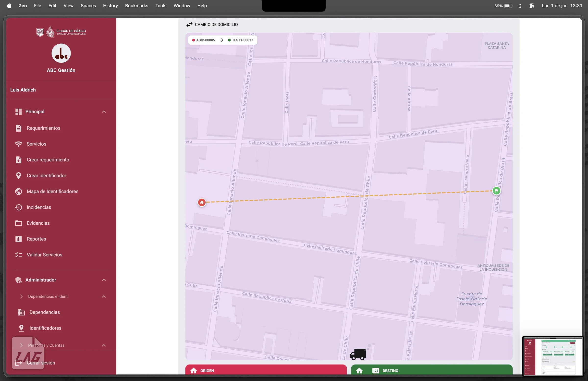Image resolution: width=588 pixels, height=381 pixels.
Task: Collapse the Principal section chevron
Action: click(104, 112)
